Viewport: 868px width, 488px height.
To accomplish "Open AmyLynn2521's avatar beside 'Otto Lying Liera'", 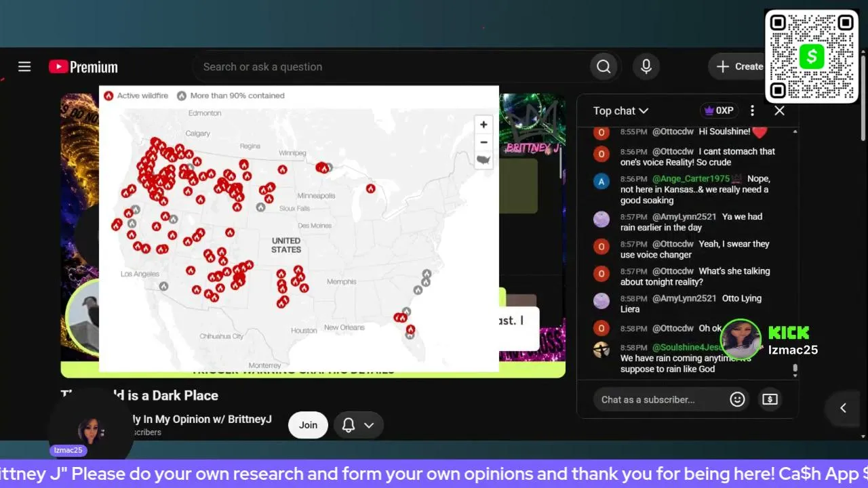I will point(601,300).
